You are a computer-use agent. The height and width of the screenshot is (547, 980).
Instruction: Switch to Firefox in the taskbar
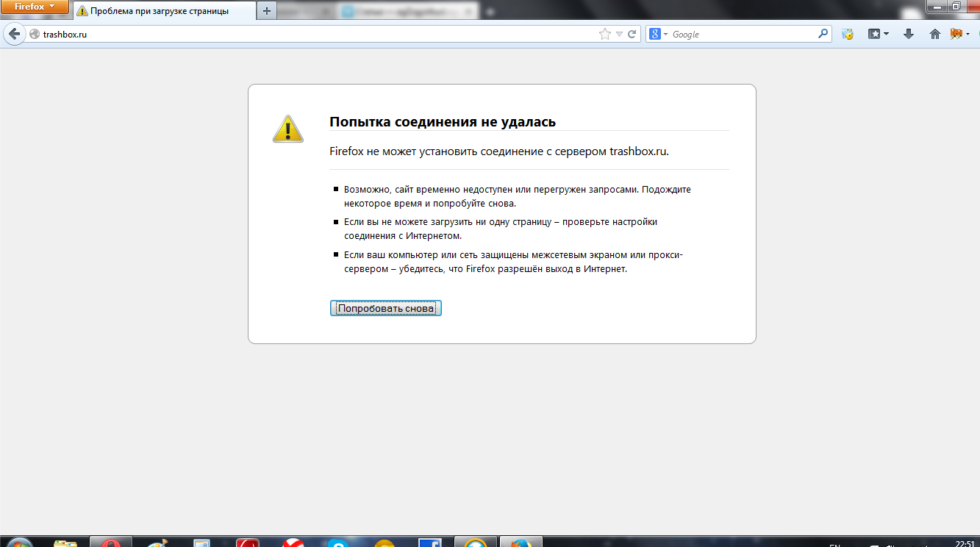pos(521,543)
